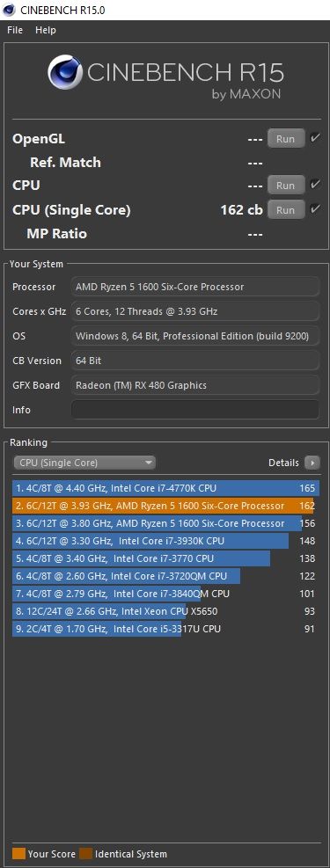Toggle the CPU (Single Core) checkbox
The width and height of the screenshot is (330, 868).
pos(315,209)
